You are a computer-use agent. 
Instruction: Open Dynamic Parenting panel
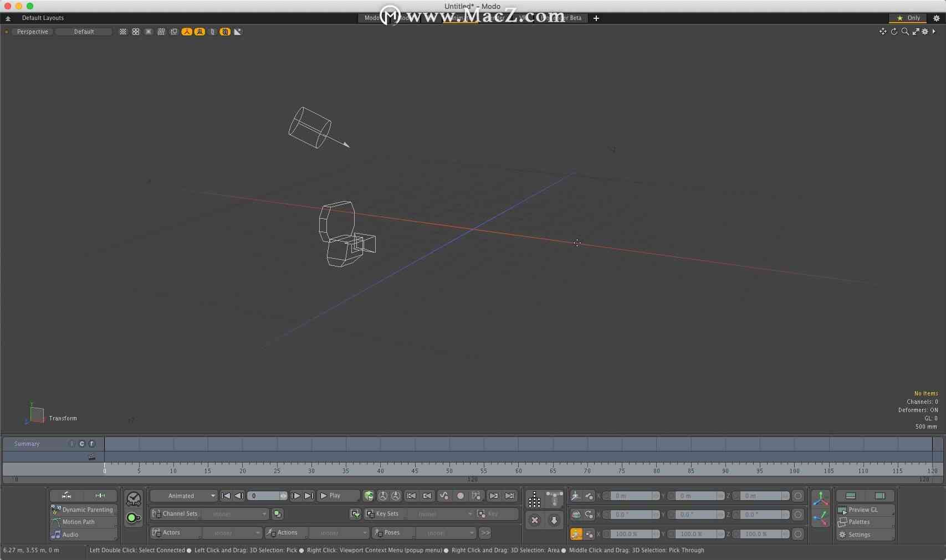point(83,510)
